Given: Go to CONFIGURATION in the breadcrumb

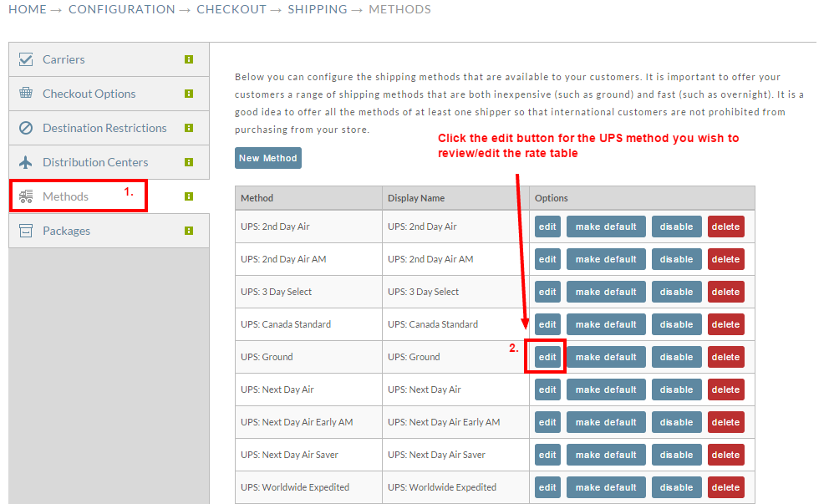Looking at the screenshot, I should (122, 9).
